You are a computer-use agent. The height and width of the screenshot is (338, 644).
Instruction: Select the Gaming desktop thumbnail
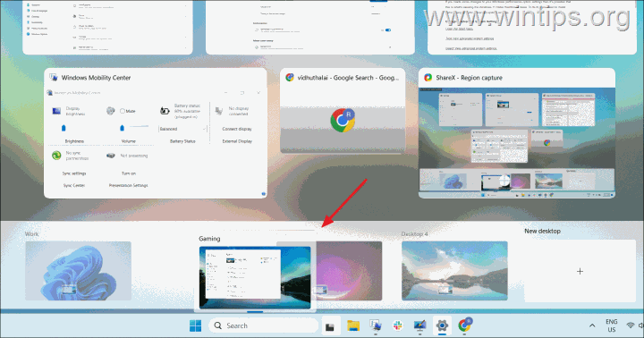point(255,277)
